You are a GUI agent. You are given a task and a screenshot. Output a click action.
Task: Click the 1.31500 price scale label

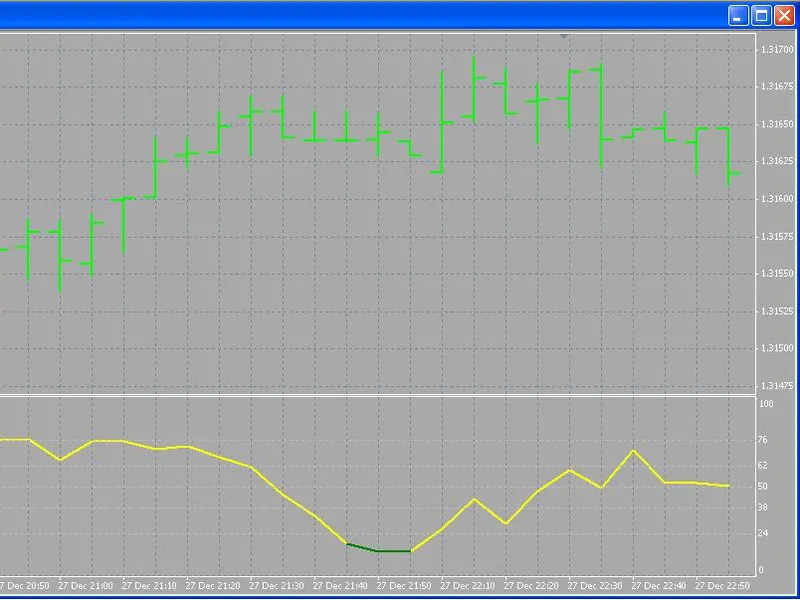click(777, 348)
